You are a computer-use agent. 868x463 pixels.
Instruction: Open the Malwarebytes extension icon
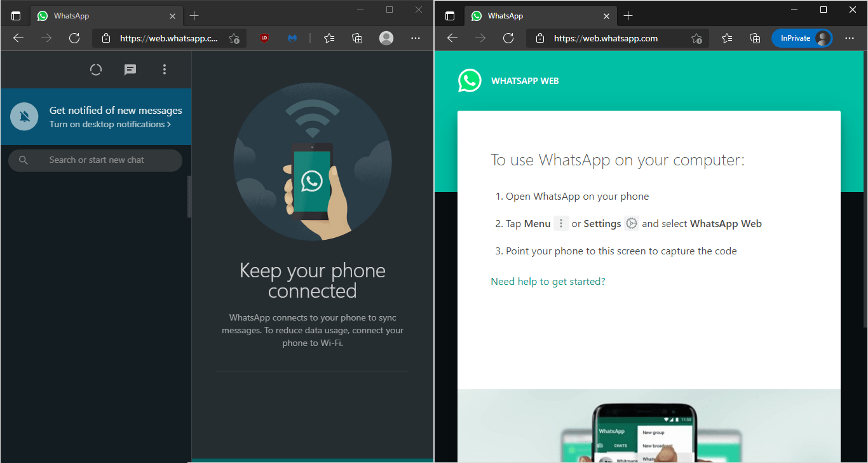[292, 38]
